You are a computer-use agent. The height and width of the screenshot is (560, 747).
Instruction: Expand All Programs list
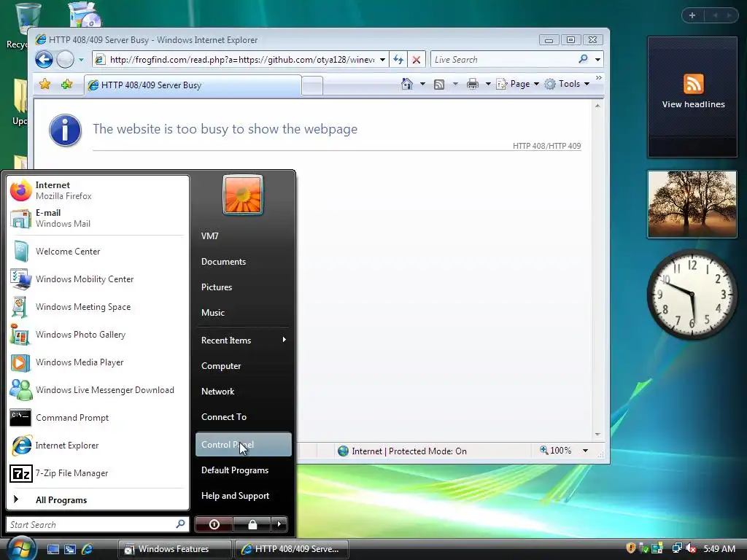click(x=97, y=500)
